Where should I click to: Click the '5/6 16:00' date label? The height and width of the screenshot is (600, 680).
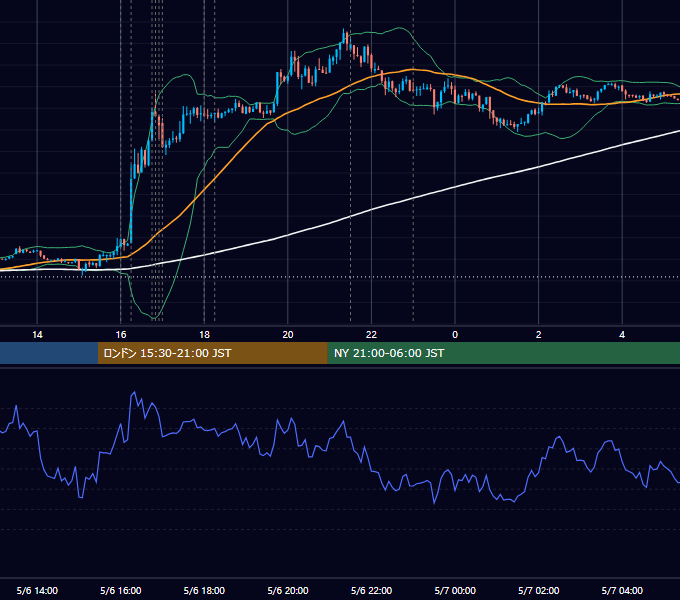point(121,590)
